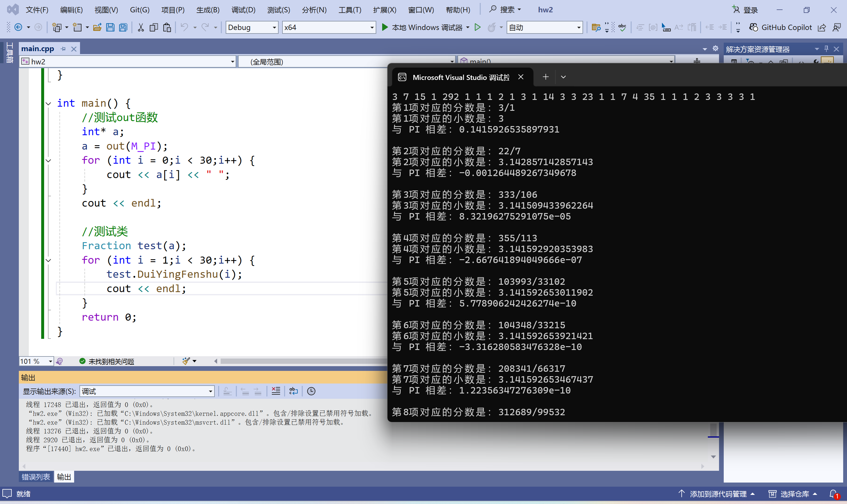
Task: Start without debugging using green outline arrow
Action: point(477,27)
